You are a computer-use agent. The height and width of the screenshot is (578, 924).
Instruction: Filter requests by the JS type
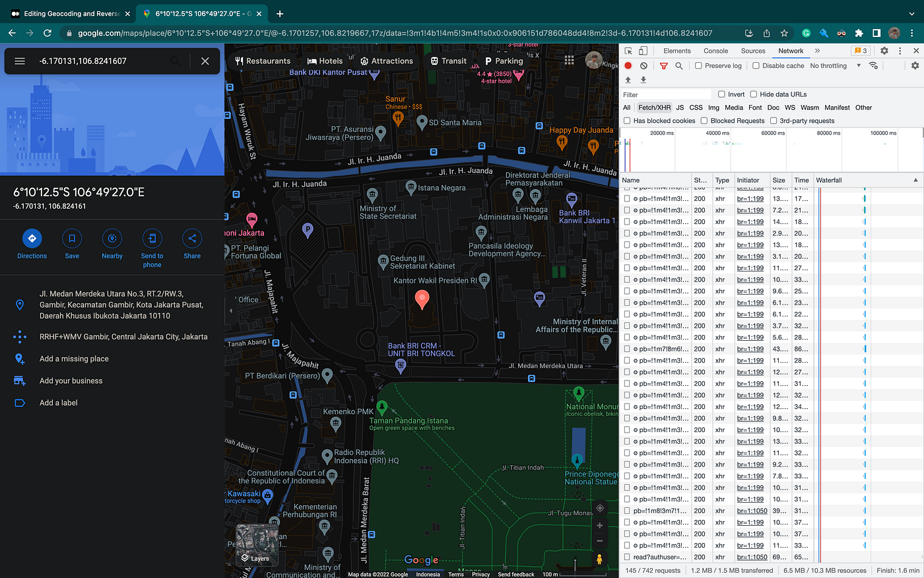[x=680, y=108]
